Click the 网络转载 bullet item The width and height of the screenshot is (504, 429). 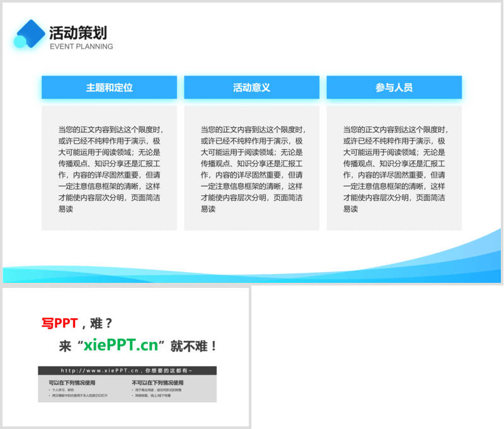(144, 396)
